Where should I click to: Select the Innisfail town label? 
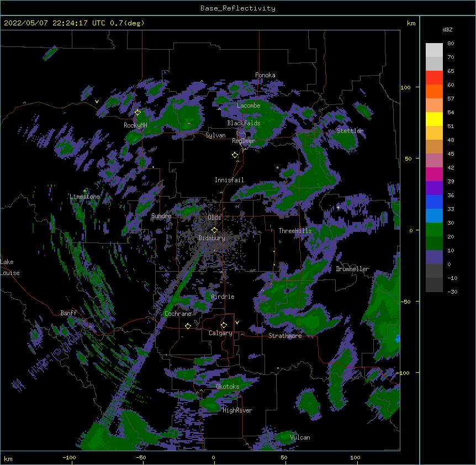click(x=229, y=180)
